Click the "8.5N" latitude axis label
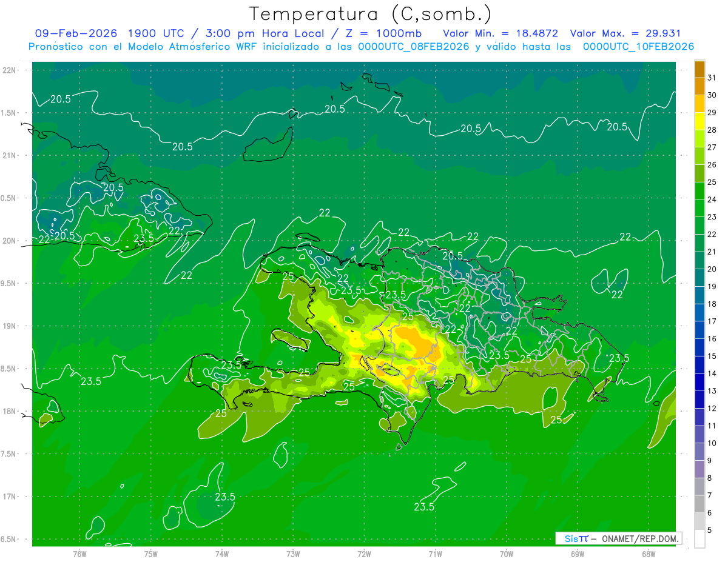Screen dimensions: 728x562 pyautogui.click(x=9, y=369)
